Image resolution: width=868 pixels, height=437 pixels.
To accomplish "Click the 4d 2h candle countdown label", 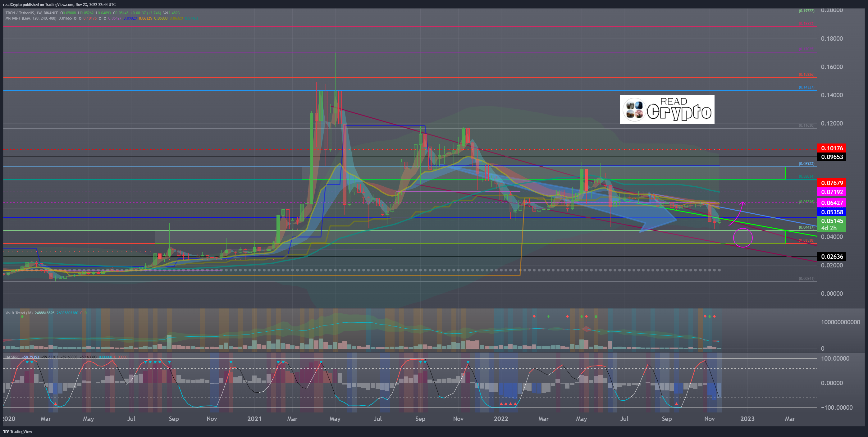I will 829,228.
